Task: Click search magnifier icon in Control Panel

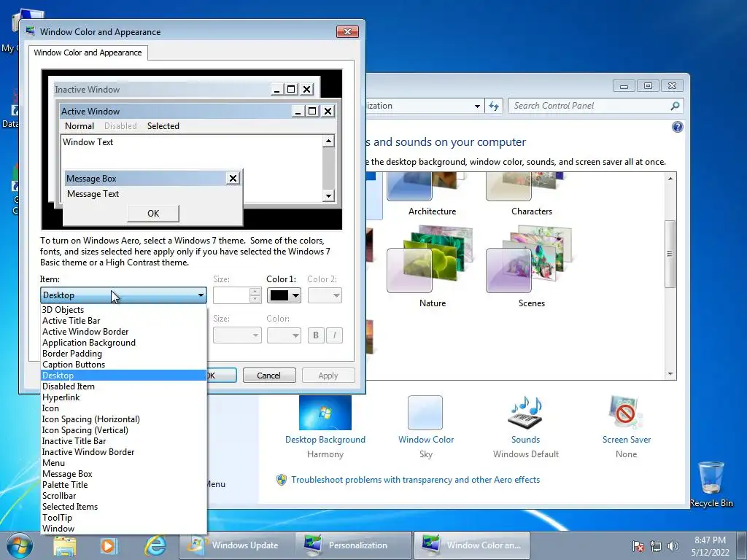Action: (675, 106)
